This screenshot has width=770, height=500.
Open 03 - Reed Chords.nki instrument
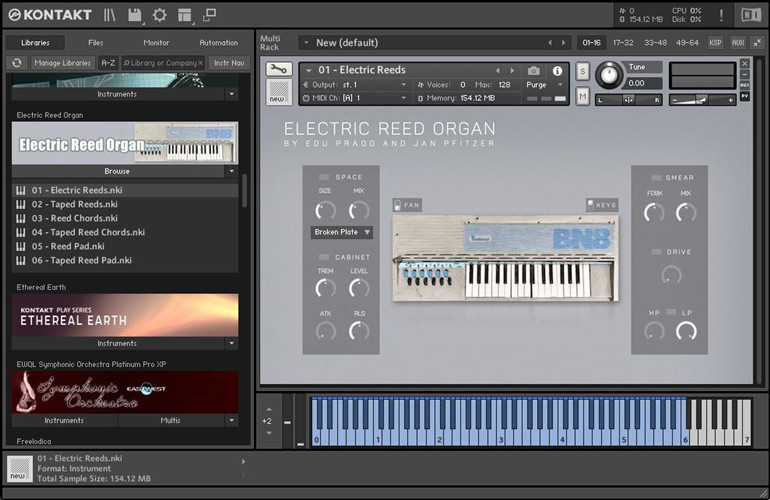(x=74, y=218)
